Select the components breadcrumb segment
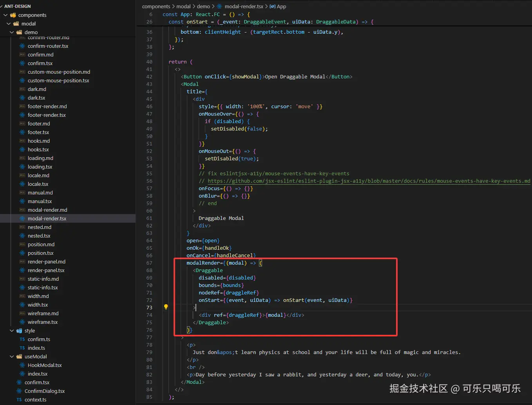Viewport: 532px width, 405px height. pyautogui.click(x=156, y=6)
